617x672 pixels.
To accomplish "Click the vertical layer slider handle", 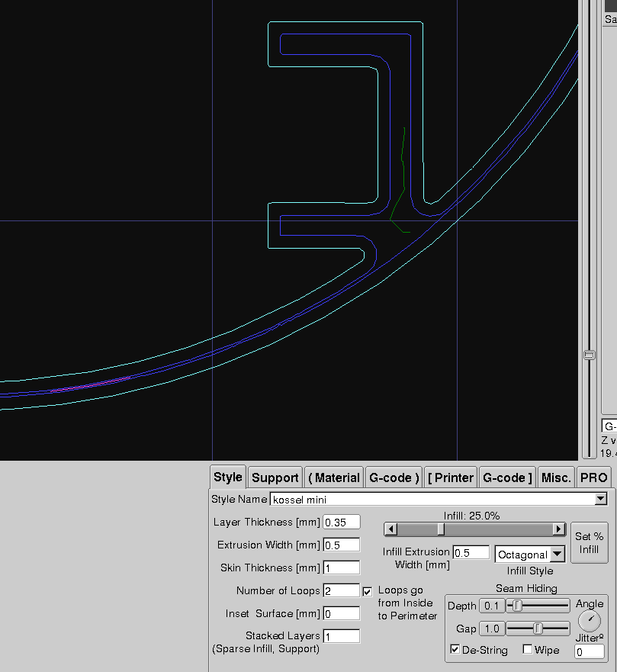I will [x=590, y=355].
